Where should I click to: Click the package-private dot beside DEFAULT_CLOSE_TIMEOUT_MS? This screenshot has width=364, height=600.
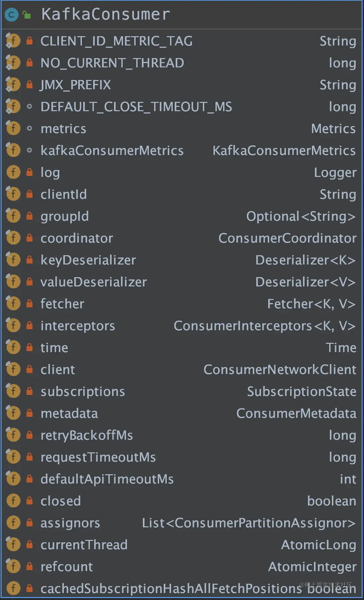tap(30, 107)
